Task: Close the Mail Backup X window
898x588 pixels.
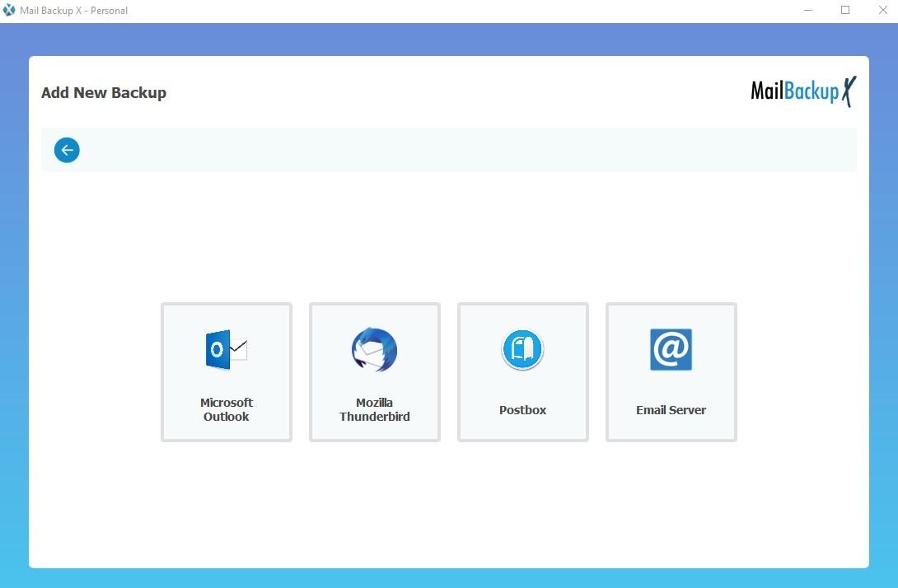Action: click(x=883, y=11)
